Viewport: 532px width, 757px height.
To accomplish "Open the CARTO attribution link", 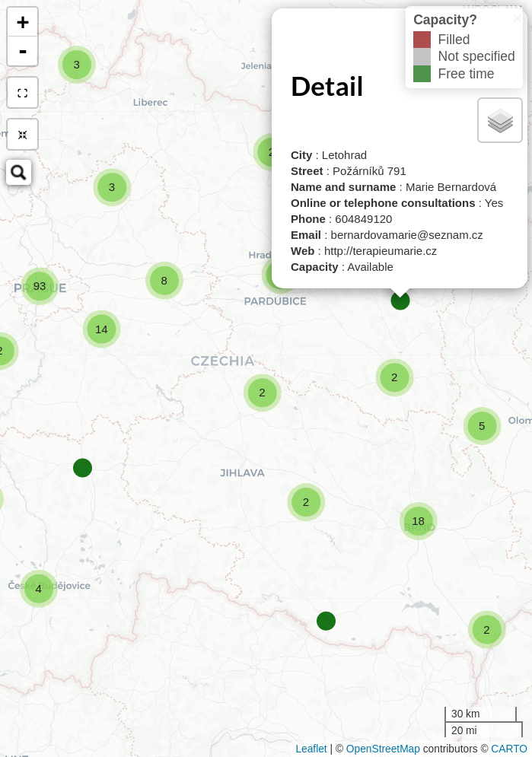I will click(509, 749).
